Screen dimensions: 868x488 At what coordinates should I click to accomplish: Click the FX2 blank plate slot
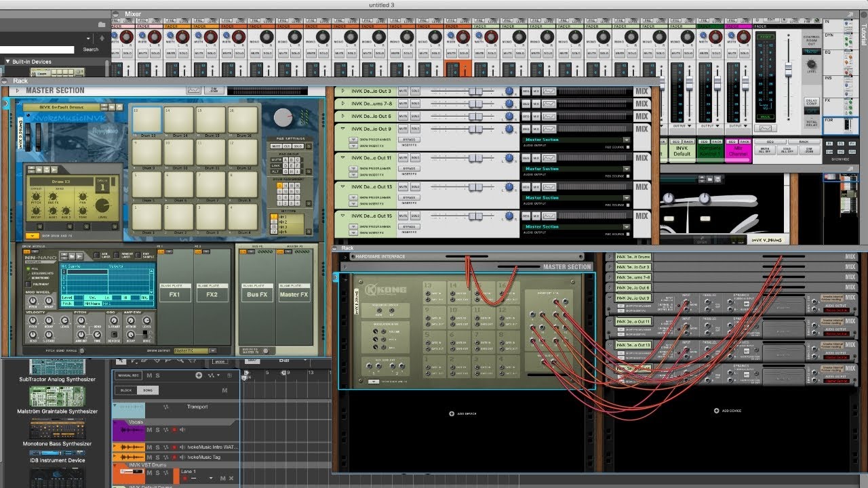[x=212, y=291]
